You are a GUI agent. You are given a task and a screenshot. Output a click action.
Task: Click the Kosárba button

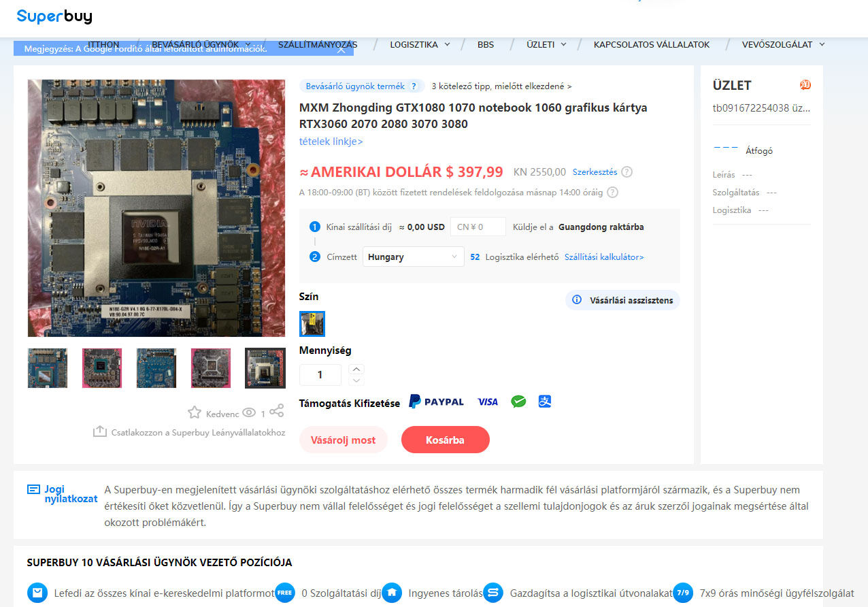click(x=445, y=440)
